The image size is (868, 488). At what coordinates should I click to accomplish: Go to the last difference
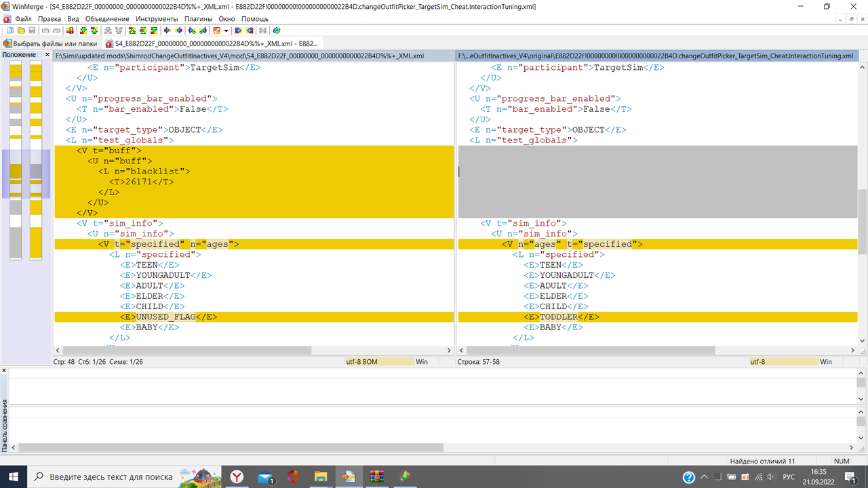point(153,30)
